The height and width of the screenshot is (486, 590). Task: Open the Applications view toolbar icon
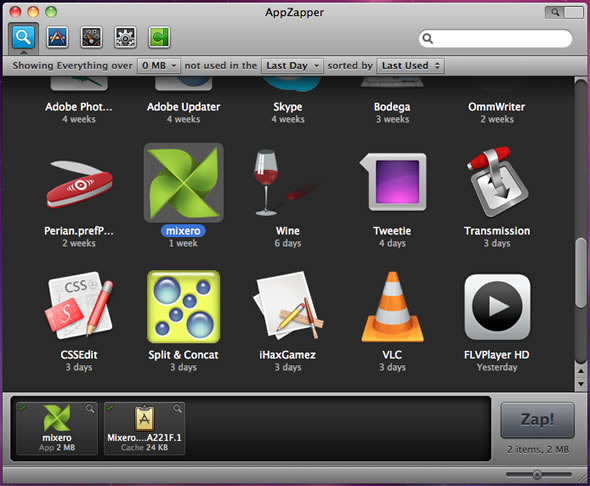coord(57,37)
